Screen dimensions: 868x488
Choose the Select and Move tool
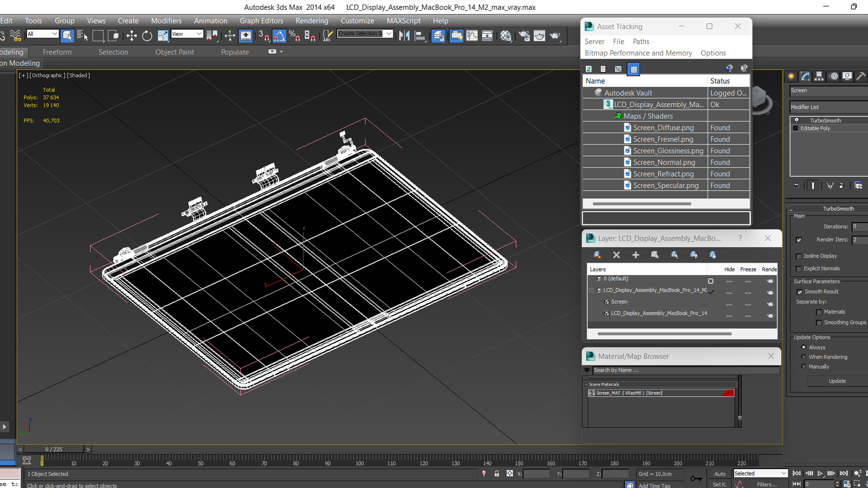point(132,35)
